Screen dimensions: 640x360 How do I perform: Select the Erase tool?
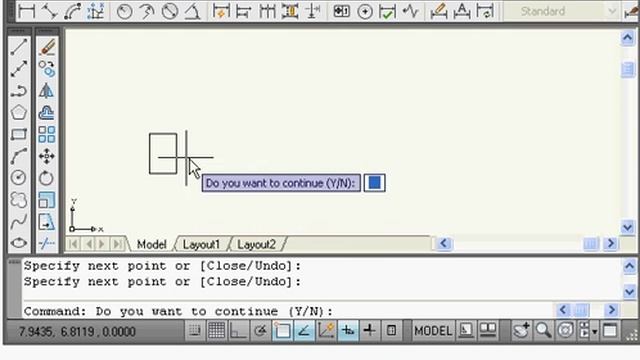(47, 47)
